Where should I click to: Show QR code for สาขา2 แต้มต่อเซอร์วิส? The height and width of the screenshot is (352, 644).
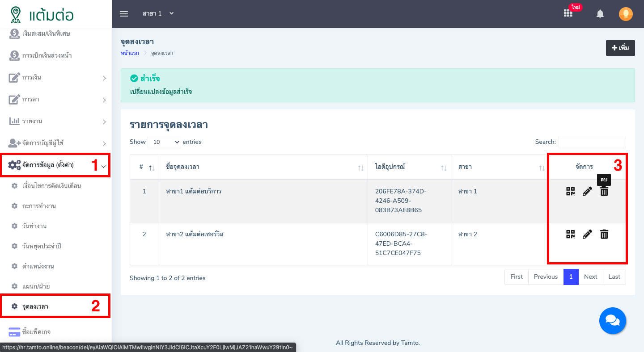pos(570,235)
